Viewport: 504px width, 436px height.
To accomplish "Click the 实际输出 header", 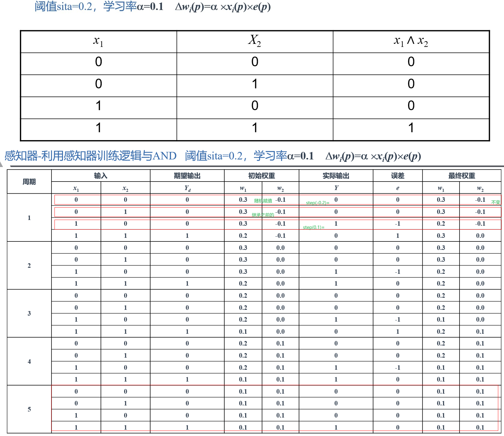I will coord(336,175).
